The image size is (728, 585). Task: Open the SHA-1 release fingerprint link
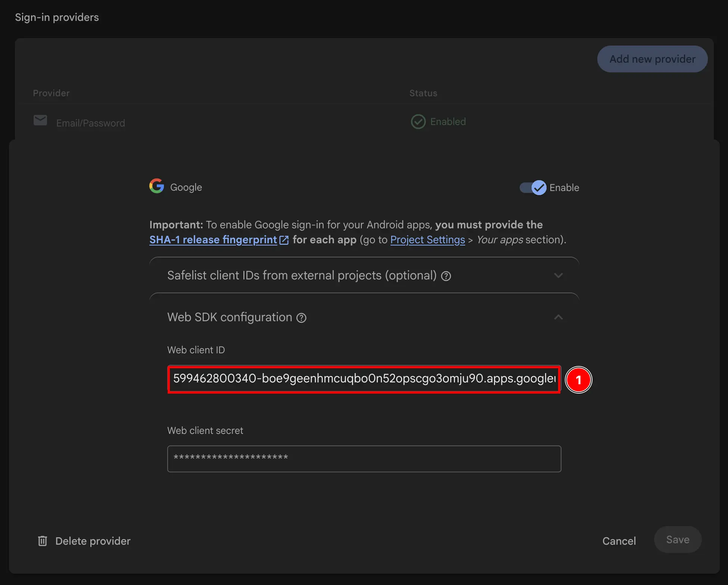(213, 240)
